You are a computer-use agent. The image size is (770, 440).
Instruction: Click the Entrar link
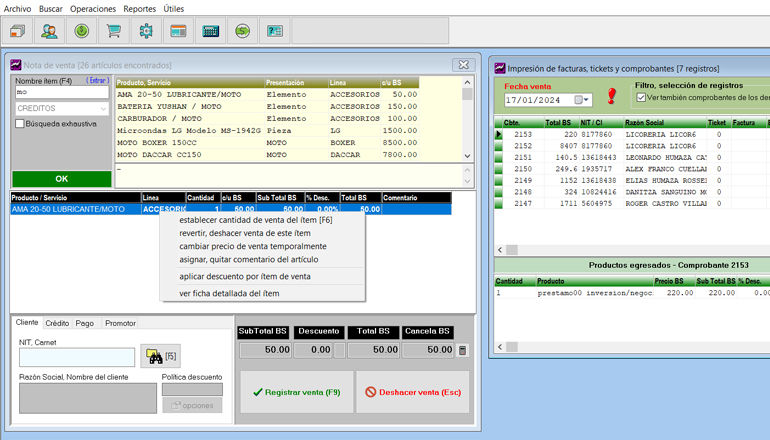point(98,80)
